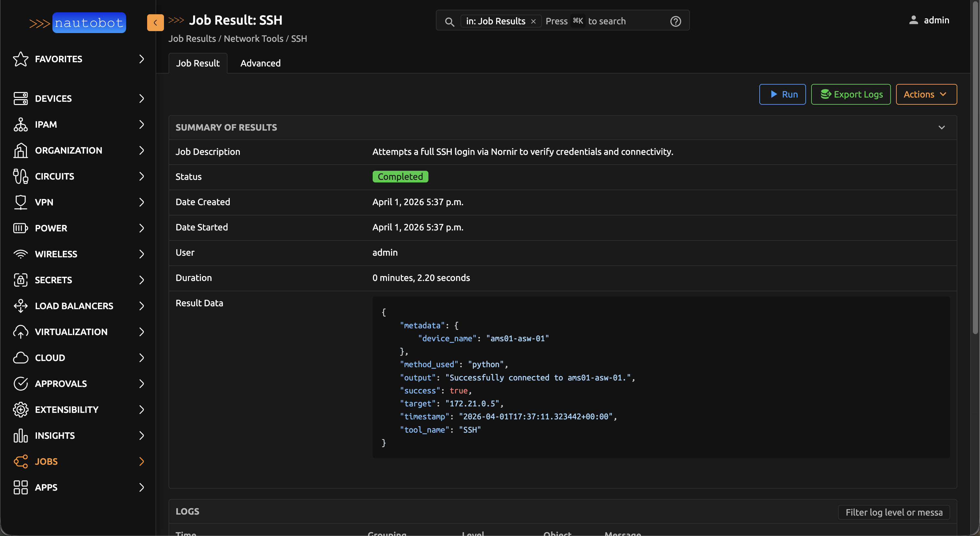The height and width of the screenshot is (536, 980).
Task: Open the Devices server icon menu
Action: click(x=20, y=99)
